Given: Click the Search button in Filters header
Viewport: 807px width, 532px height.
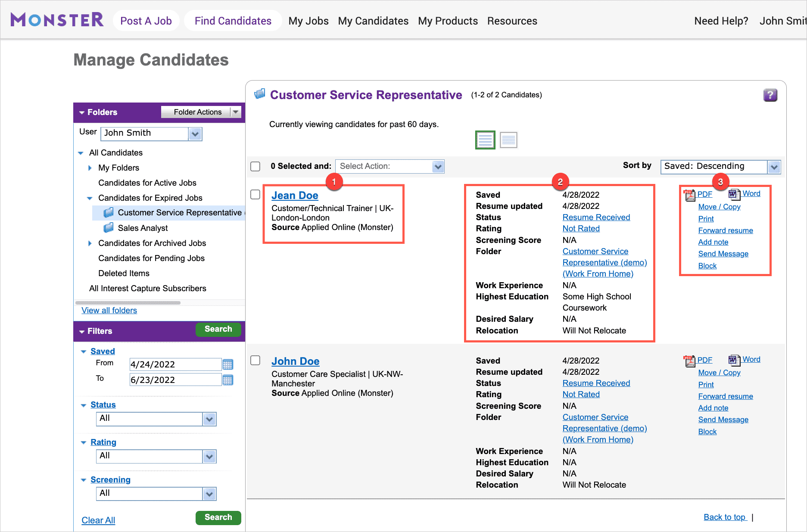Looking at the screenshot, I should click(218, 330).
